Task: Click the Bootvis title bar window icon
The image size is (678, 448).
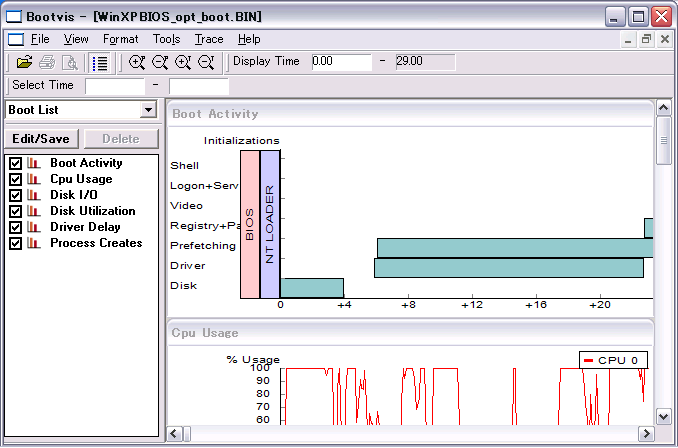Action: pyautogui.click(x=13, y=17)
